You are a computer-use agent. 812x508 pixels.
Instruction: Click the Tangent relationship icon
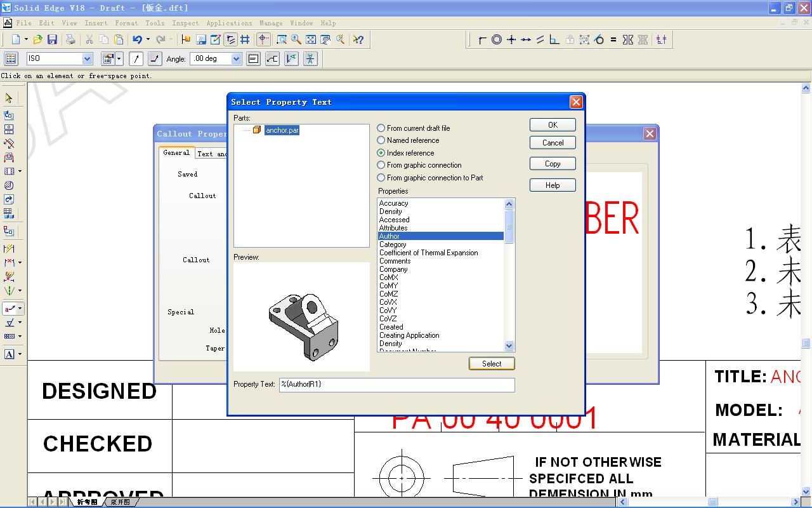tap(599, 39)
